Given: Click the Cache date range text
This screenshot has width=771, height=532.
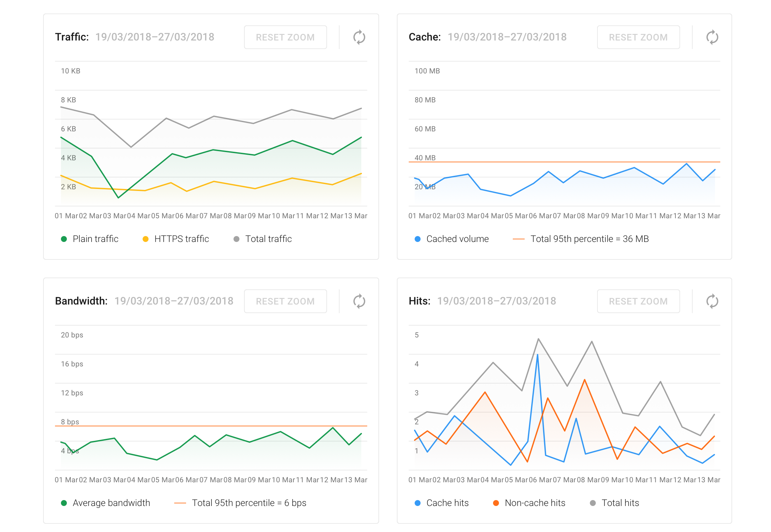Looking at the screenshot, I should click(x=507, y=37).
